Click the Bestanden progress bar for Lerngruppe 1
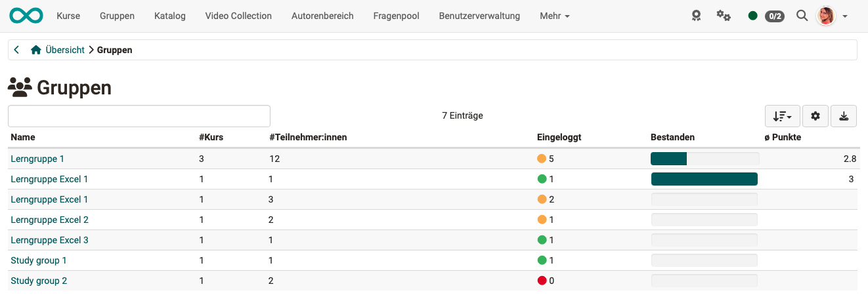 pyautogui.click(x=705, y=159)
